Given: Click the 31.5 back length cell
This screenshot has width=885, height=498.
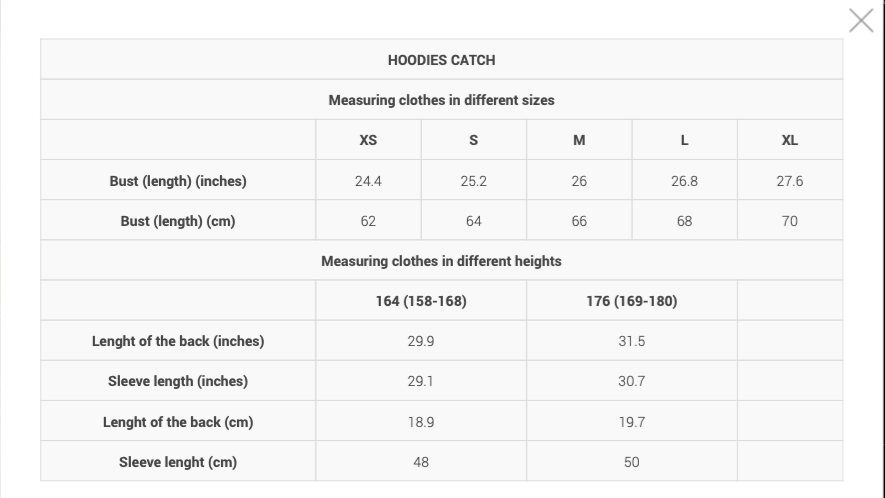Looking at the screenshot, I should (632, 341).
